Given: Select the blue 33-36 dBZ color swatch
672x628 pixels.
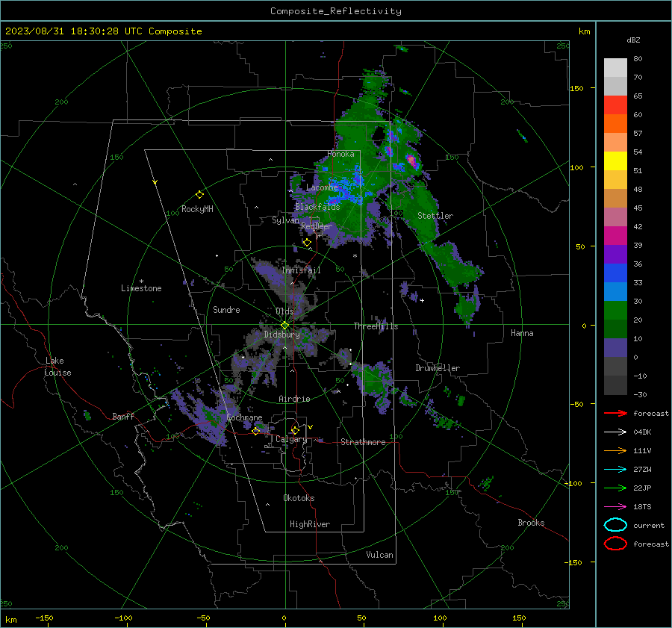Looking at the screenshot, I should pyautogui.click(x=615, y=273).
